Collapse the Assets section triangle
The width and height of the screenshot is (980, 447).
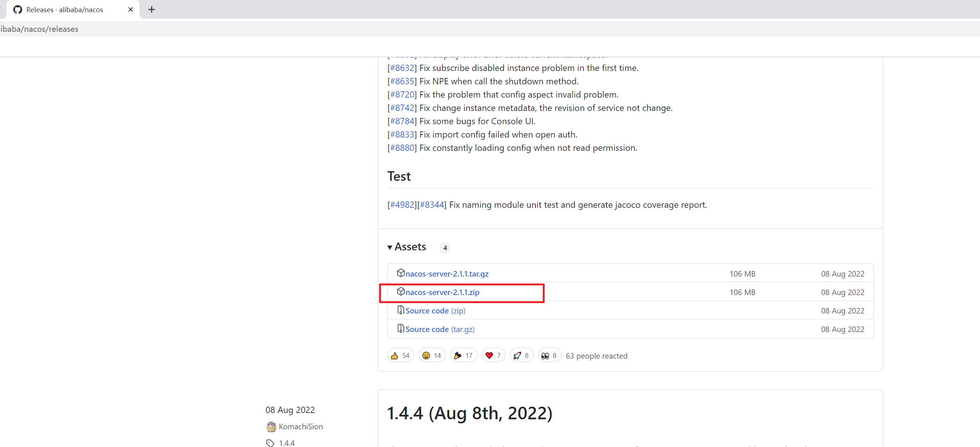click(389, 247)
